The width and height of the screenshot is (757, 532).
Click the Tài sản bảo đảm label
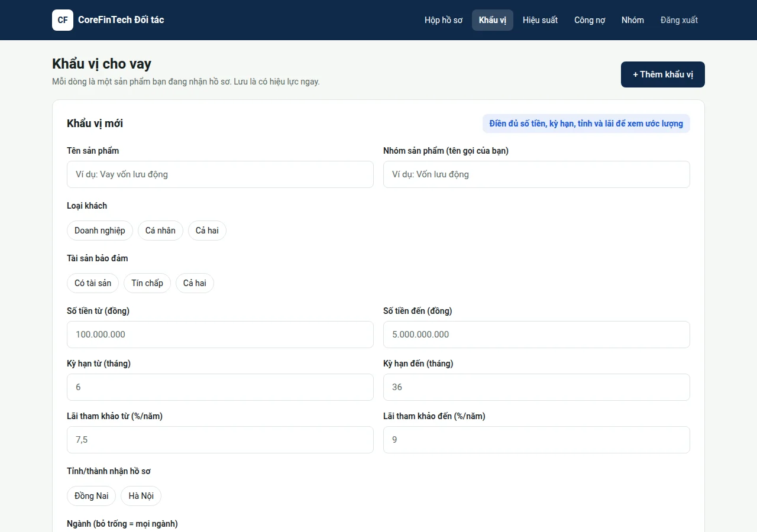[98, 258]
